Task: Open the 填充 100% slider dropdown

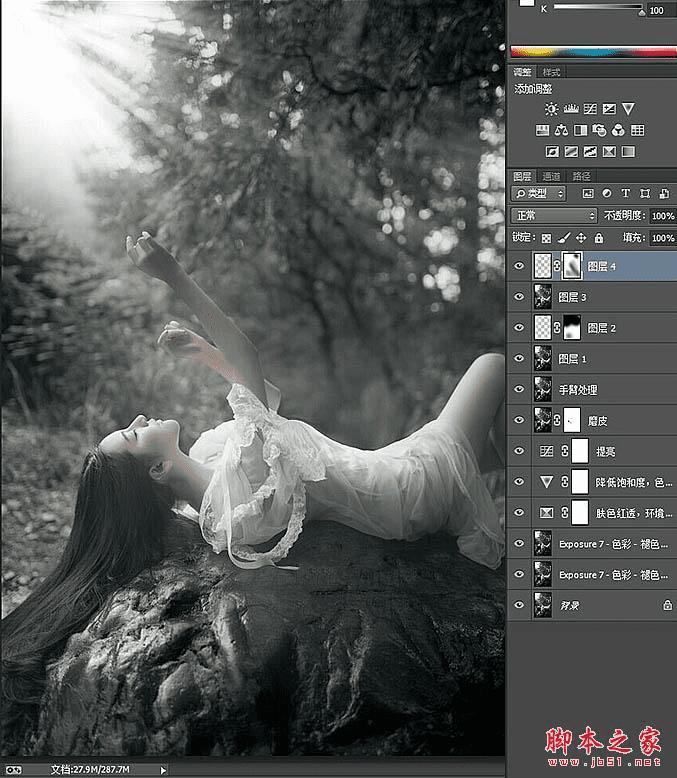Action: click(x=663, y=238)
